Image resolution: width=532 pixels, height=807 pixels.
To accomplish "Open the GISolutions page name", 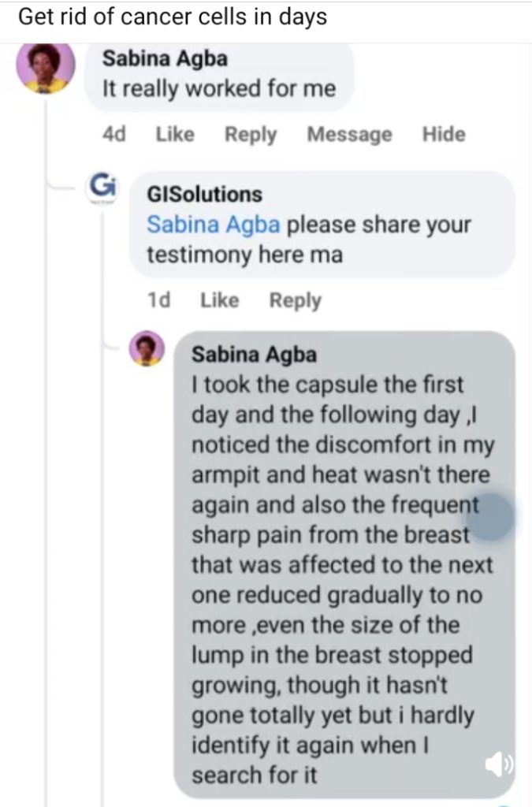I will (205, 194).
